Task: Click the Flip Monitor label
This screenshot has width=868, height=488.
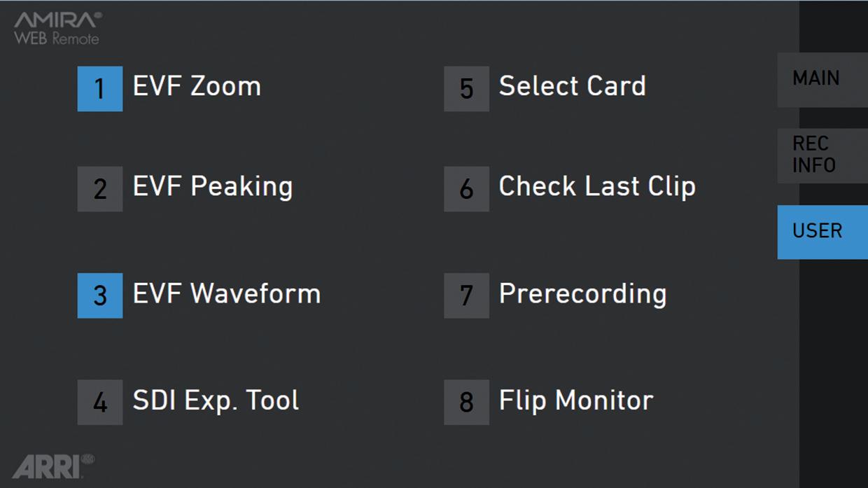Action: (575, 400)
